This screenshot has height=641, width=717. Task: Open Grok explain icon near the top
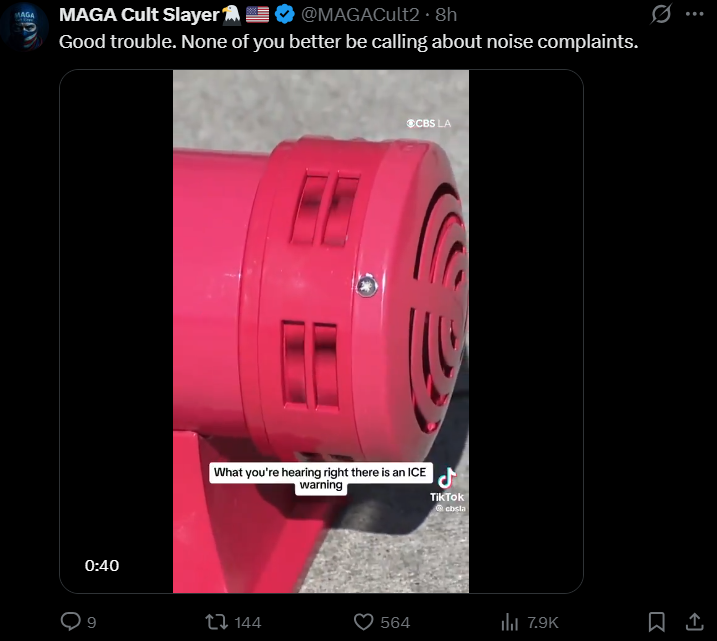[x=661, y=14]
